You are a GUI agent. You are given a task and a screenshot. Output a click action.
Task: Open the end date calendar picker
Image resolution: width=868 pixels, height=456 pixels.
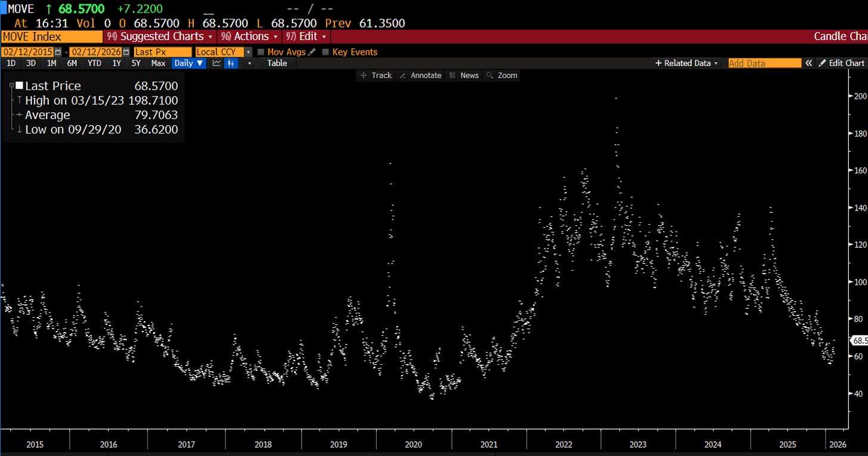126,52
